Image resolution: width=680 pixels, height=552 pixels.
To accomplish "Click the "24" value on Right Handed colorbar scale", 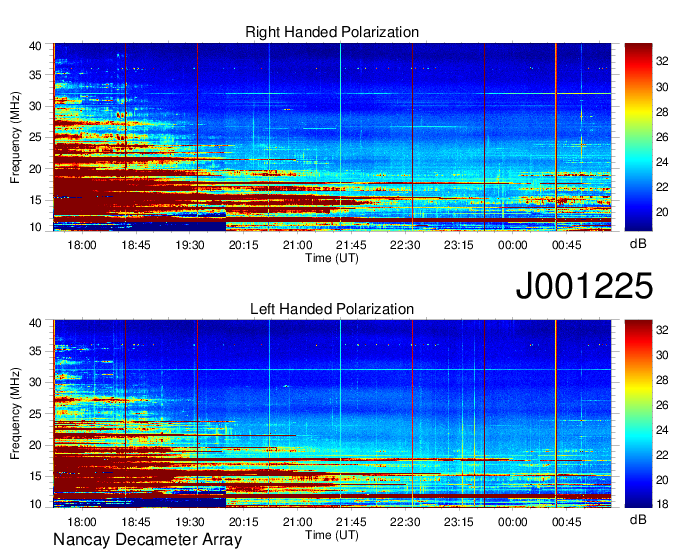I will point(662,162).
